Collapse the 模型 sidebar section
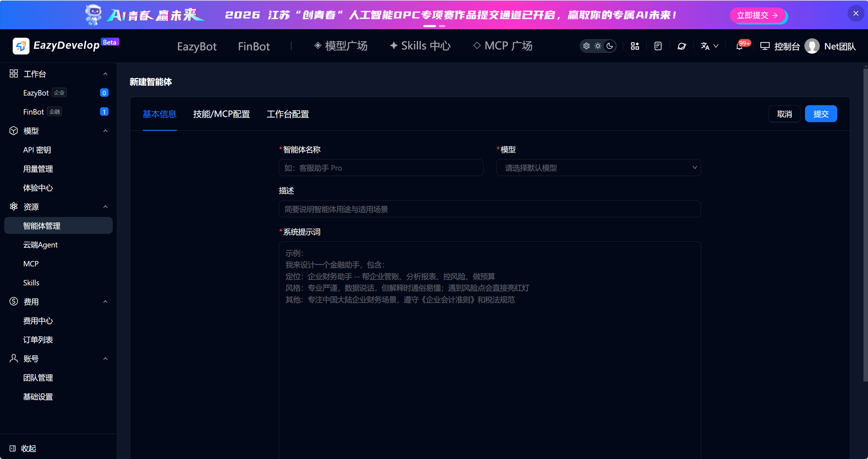 pos(105,131)
